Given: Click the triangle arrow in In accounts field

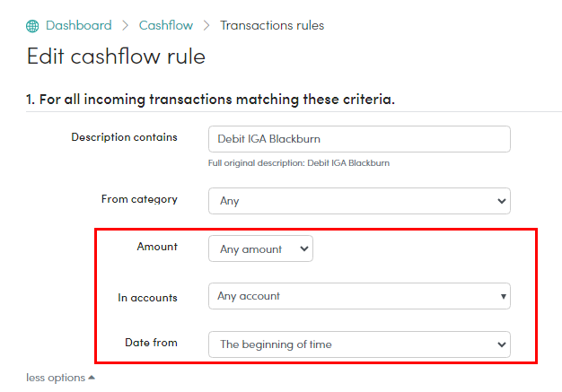Looking at the screenshot, I should point(504,296).
